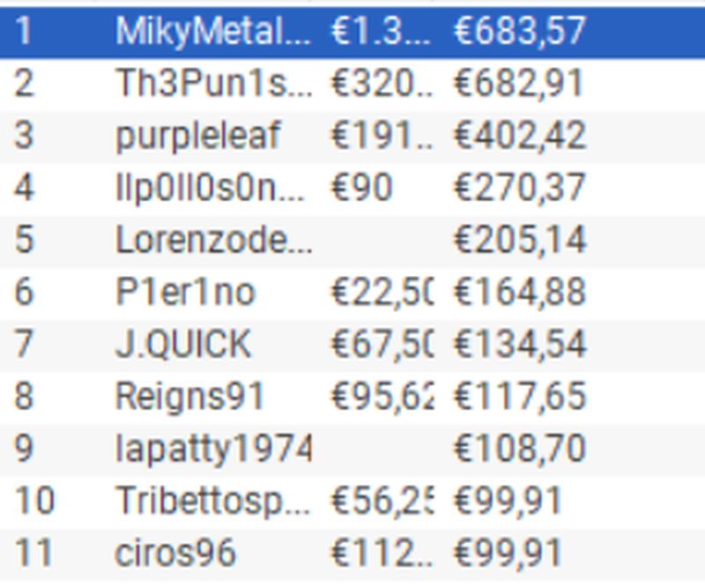Screen dimensions: 705x588
Task: Click the €683,57 prize amount
Action: tap(520, 32)
